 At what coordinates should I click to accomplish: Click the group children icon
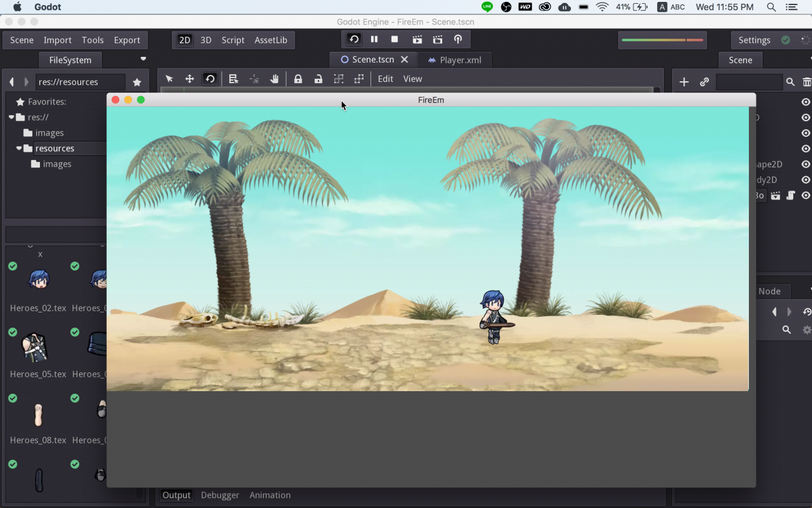(x=339, y=79)
